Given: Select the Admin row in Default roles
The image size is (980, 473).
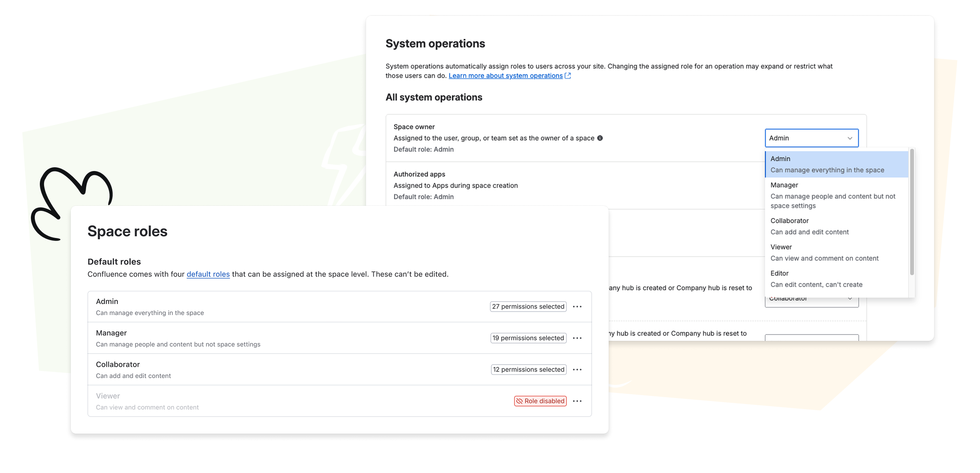Looking at the screenshot, I should pos(340,307).
